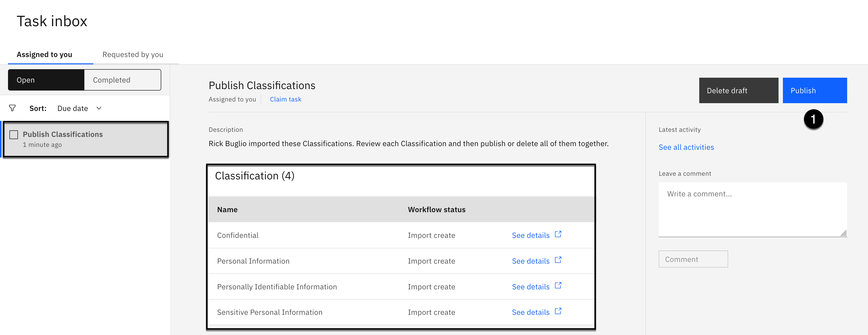Viewport: 868px width, 335px height.
Task: Check the Publish Classifications task checkbox
Action: [x=14, y=135]
